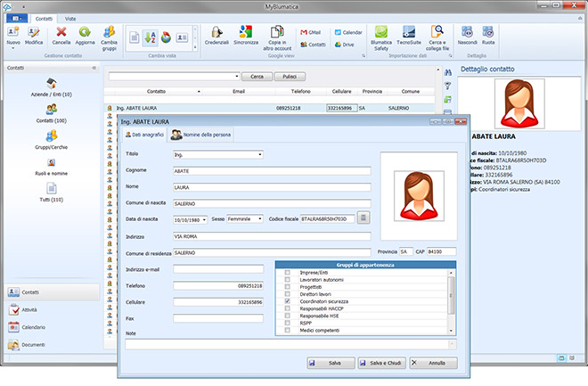Image resolution: width=588 pixels, height=386 pixels.
Task: Open Nomine della persona tab
Action: click(200, 135)
